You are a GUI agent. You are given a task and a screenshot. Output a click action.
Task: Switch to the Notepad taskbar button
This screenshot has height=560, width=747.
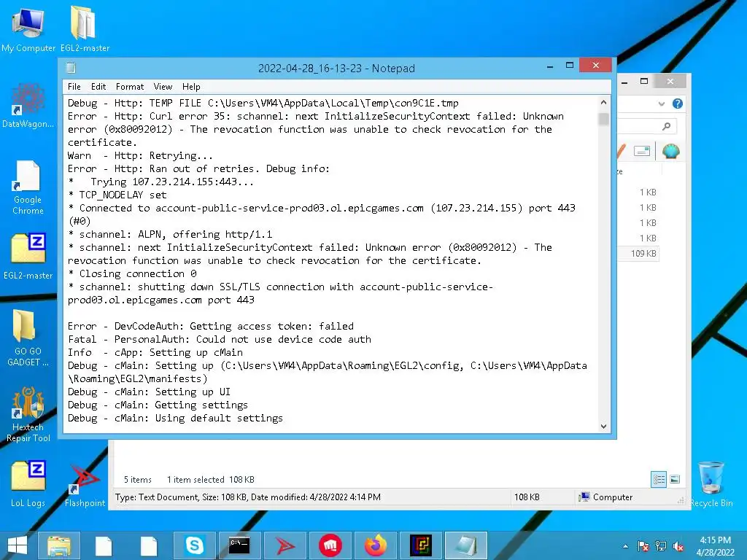click(x=466, y=545)
